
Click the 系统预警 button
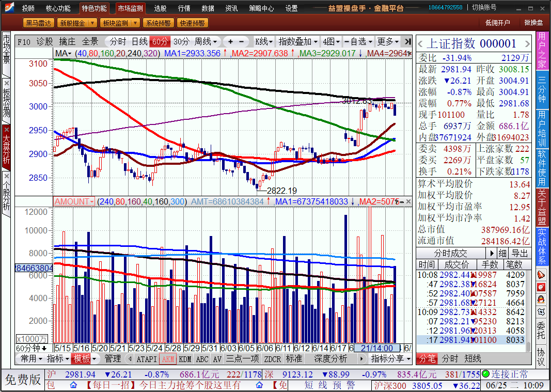click(158, 23)
